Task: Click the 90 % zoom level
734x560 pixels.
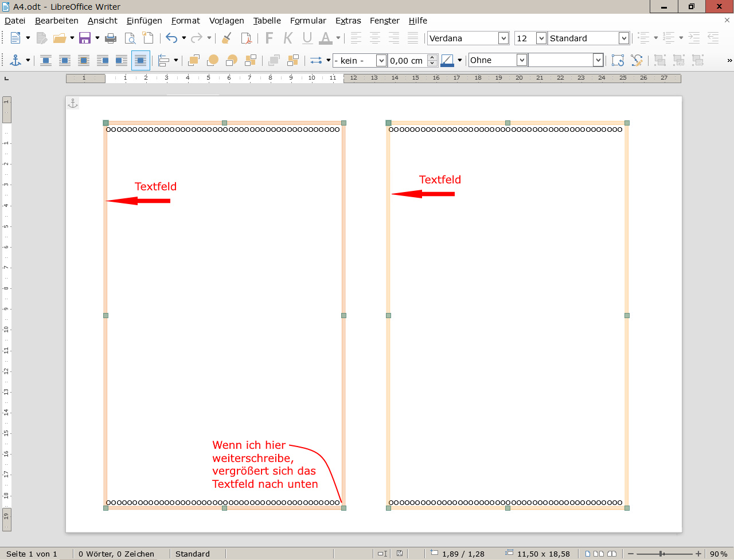Action: (x=719, y=554)
